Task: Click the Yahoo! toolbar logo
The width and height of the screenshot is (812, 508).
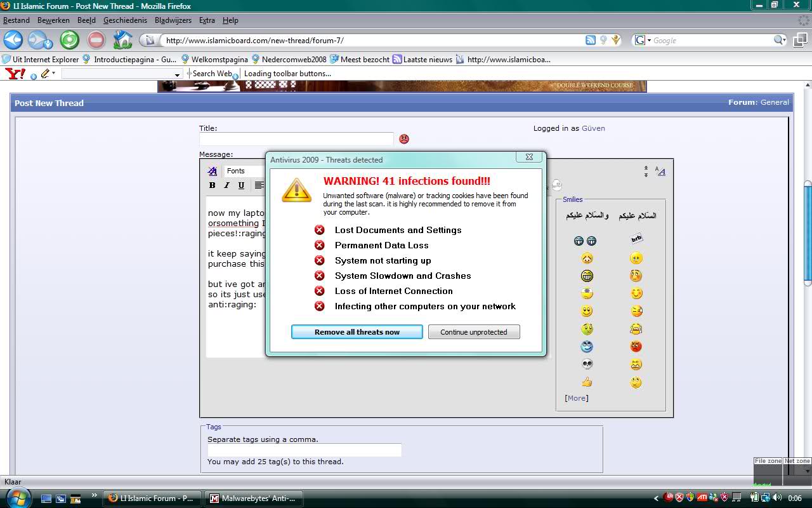Action: [15, 74]
